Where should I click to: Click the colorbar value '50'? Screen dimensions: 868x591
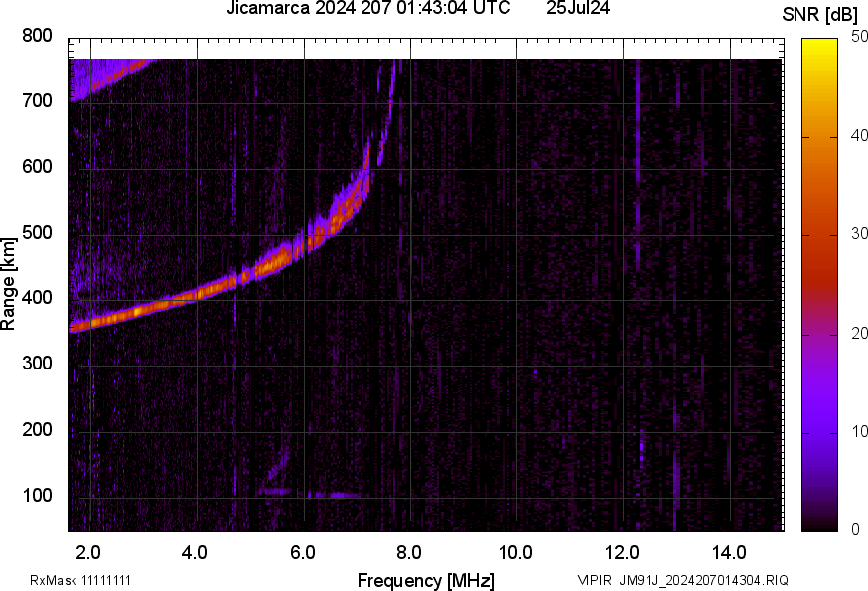[x=859, y=37]
